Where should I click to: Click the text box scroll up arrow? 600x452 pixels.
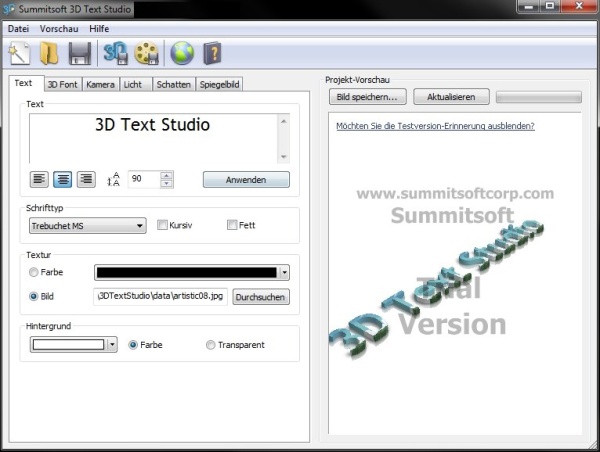point(284,122)
